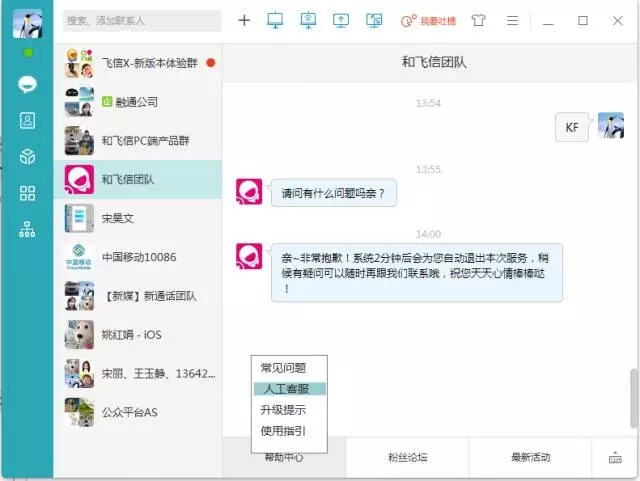
Task: Click the first presentation screen toolbar icon
Action: (x=275, y=20)
